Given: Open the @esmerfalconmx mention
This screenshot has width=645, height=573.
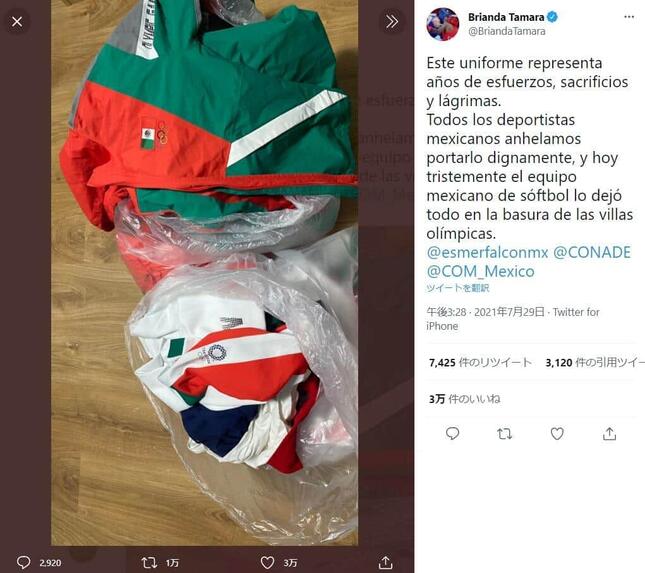Looking at the screenshot, I should 487,252.
